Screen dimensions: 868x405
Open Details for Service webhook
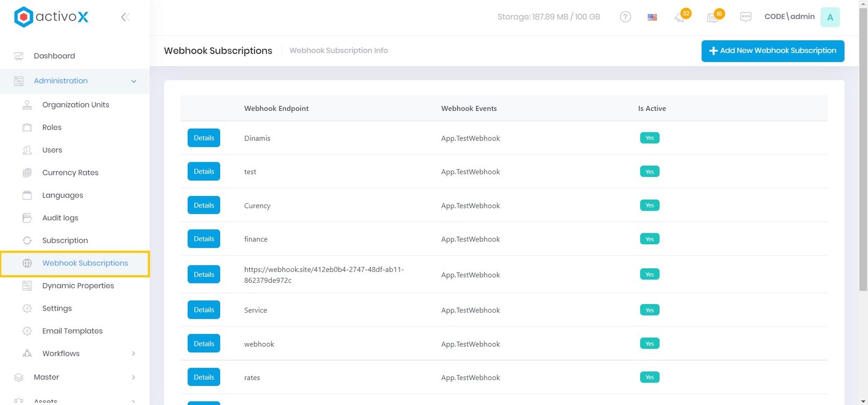[204, 310]
